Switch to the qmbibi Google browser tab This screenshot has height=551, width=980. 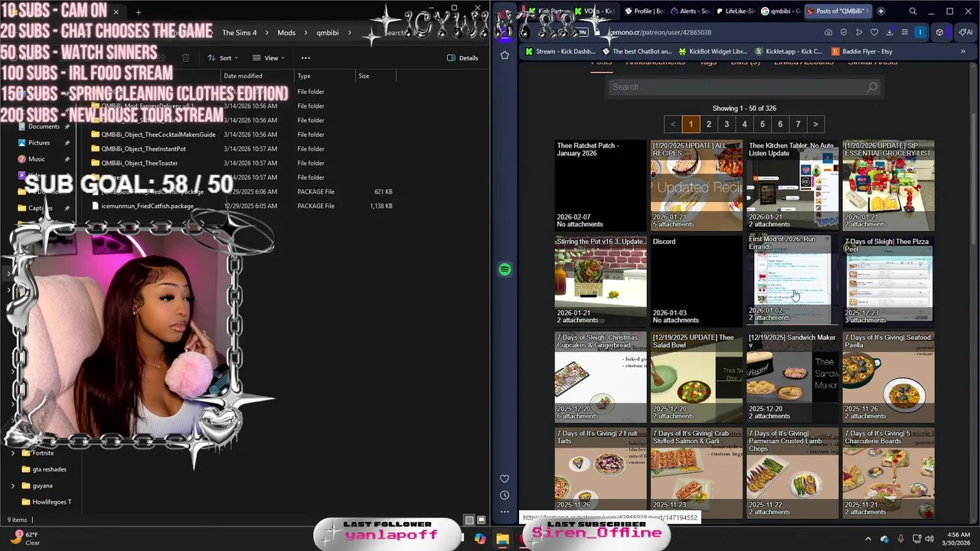[x=780, y=11]
